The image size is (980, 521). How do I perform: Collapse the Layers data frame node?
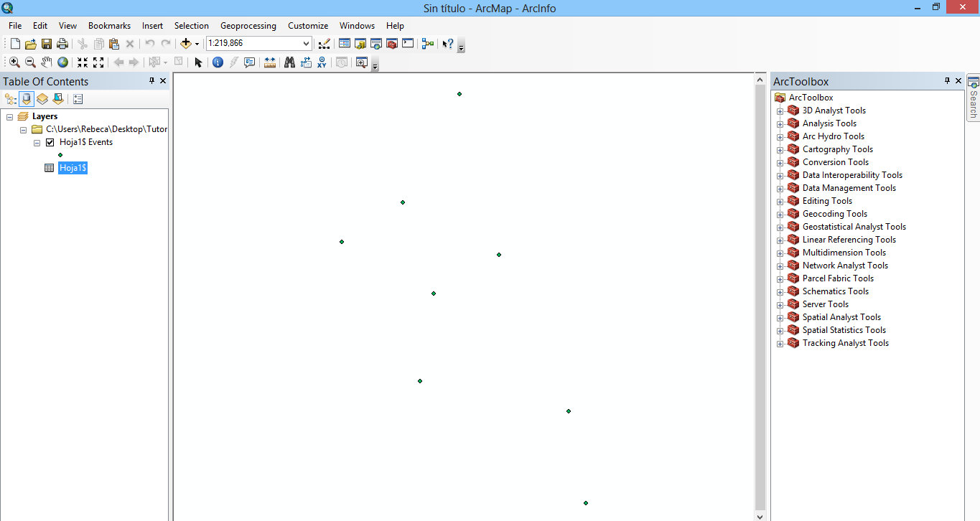click(10, 116)
